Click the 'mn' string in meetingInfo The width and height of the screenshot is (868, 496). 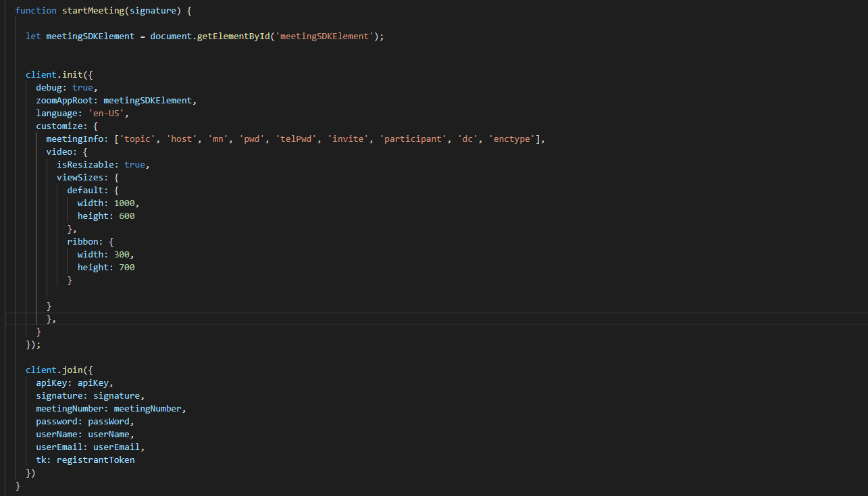pyautogui.click(x=218, y=139)
